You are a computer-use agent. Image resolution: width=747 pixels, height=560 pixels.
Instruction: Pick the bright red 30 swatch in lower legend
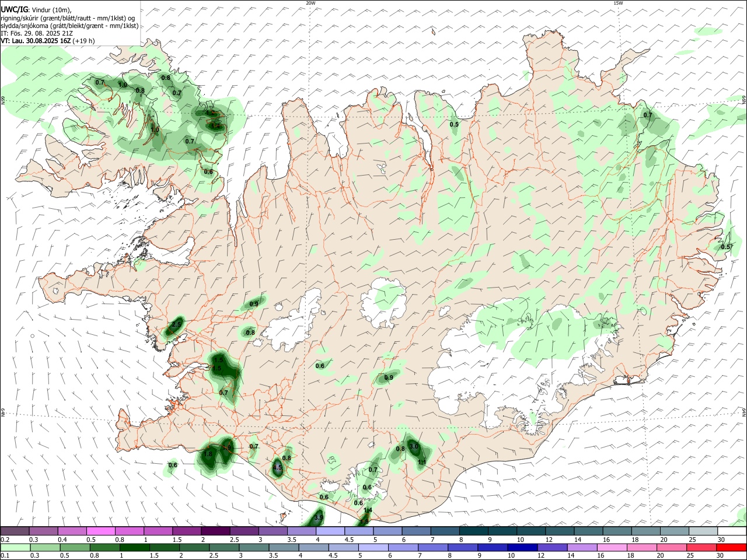point(731,548)
